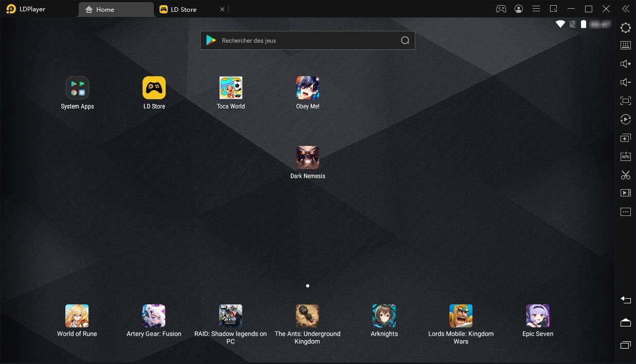
Task: Open the LD Store app icon
Action: [x=154, y=88]
